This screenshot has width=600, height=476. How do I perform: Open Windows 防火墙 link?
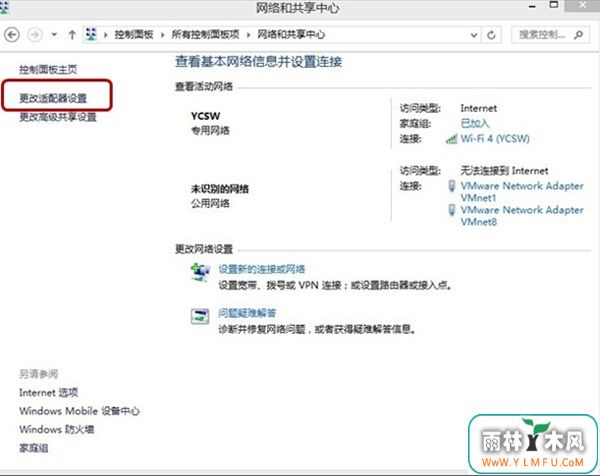point(57,429)
